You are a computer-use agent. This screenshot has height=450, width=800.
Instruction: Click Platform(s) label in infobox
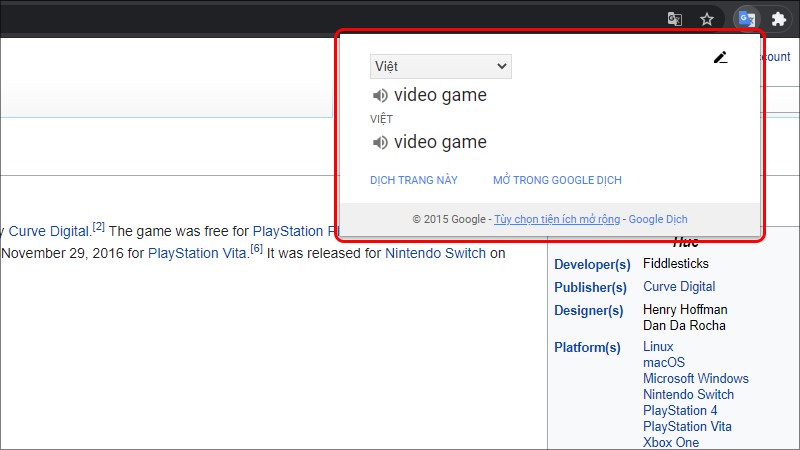pyautogui.click(x=587, y=347)
